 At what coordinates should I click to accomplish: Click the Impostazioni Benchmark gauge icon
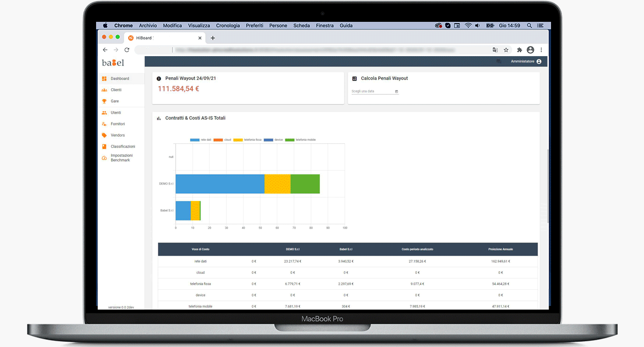(x=104, y=158)
